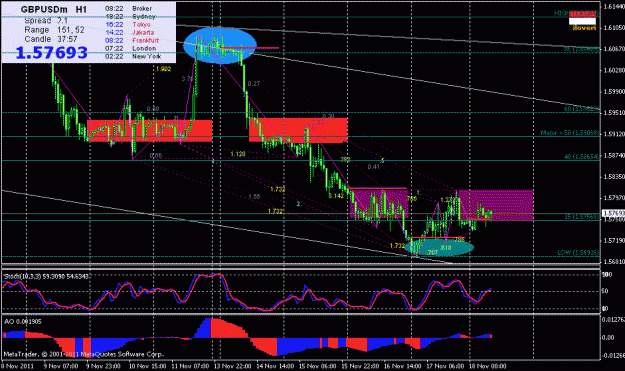Click the New York session time row
The image size is (625, 371).
[x=133, y=56]
